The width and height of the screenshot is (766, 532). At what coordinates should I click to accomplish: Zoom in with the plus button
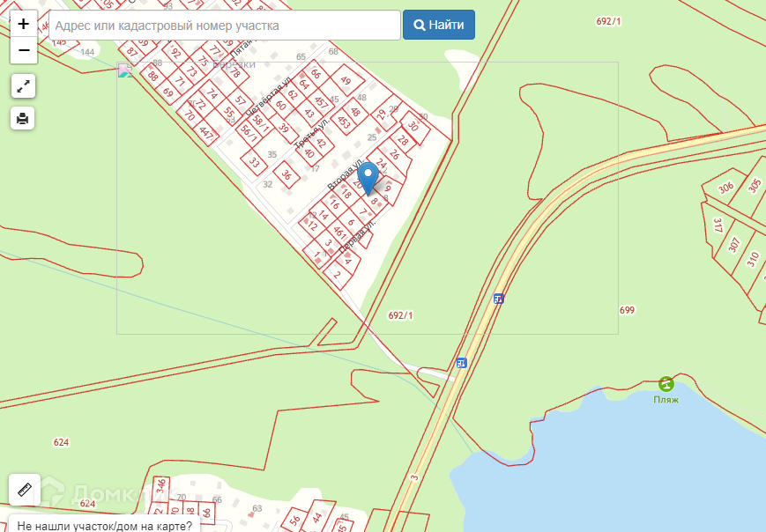pos(24,24)
